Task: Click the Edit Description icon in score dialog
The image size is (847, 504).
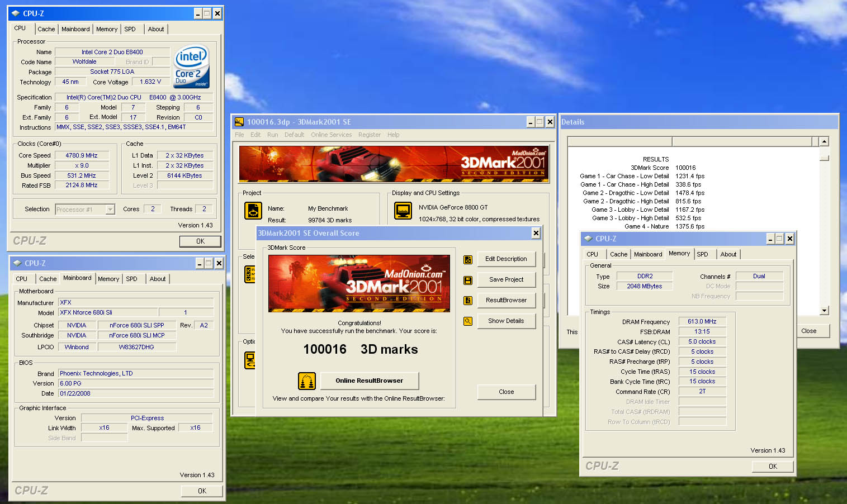Action: 468,259
